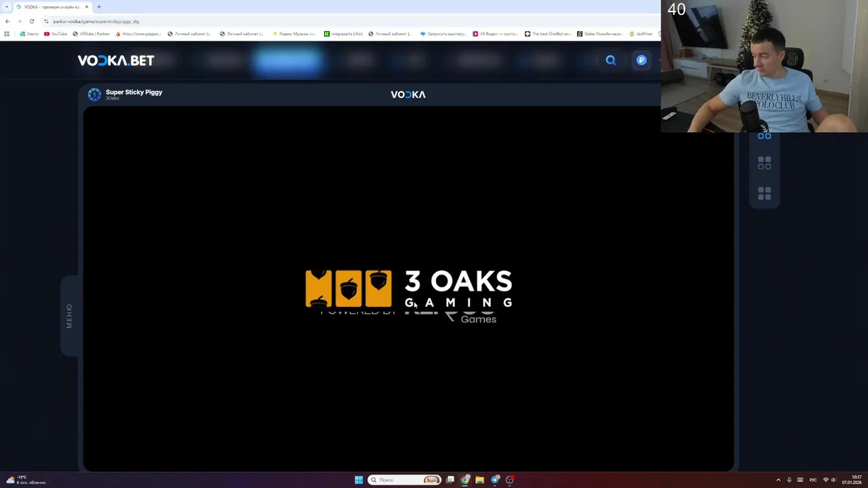Click the Super Sticky Piggy title
The image size is (868, 488).
(134, 92)
